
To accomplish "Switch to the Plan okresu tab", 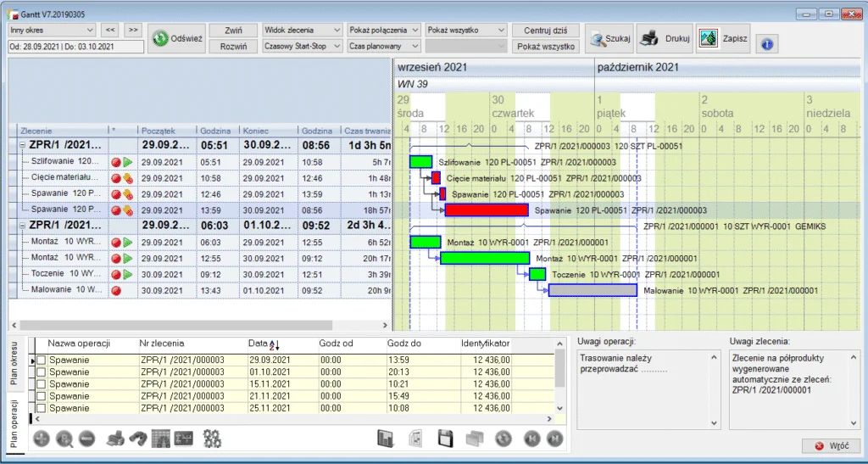I will coord(14,363).
